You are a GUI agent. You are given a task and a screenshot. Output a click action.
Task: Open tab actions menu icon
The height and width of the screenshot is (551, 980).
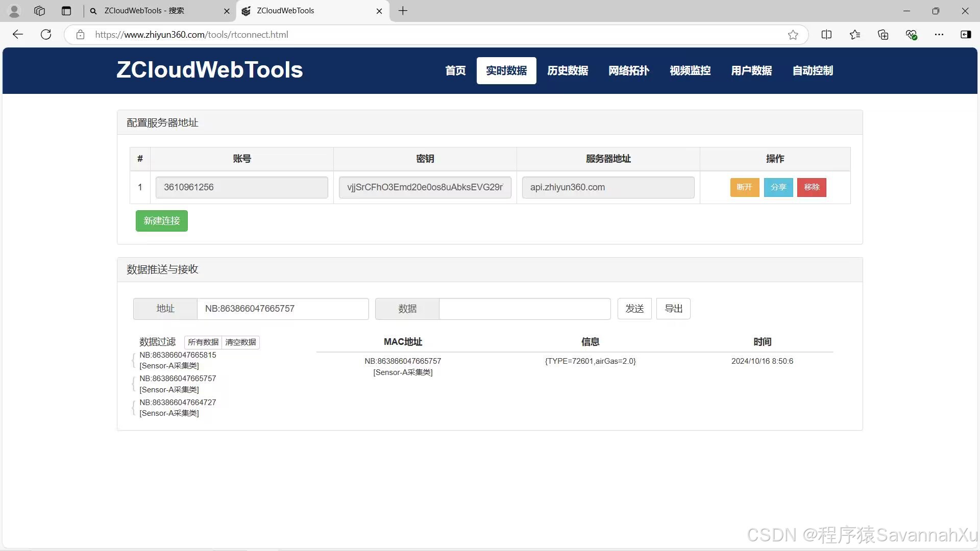coord(66,11)
